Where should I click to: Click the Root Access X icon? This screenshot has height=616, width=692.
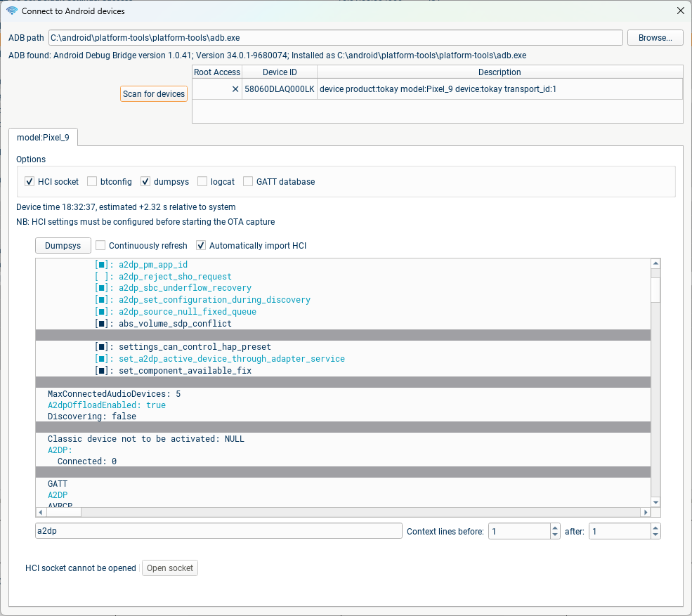pos(235,89)
